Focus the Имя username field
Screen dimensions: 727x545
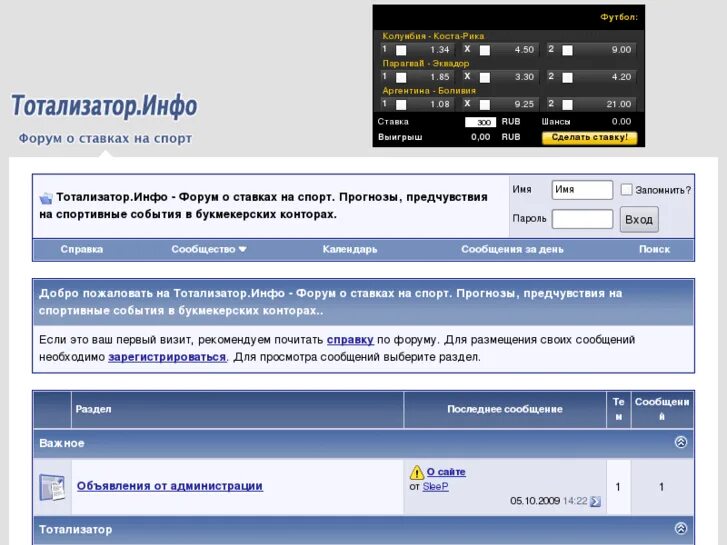tap(582, 190)
